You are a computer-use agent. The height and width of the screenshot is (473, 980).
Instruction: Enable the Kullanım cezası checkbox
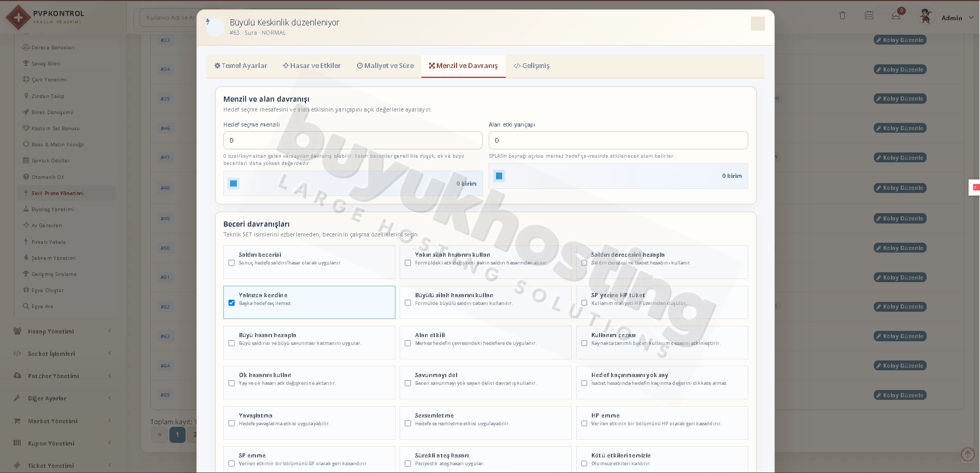click(x=584, y=343)
